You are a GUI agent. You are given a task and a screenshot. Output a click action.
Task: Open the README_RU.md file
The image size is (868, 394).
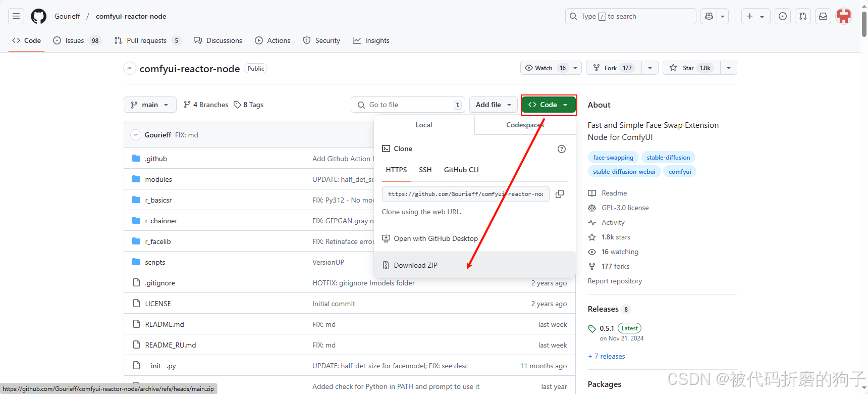point(171,345)
